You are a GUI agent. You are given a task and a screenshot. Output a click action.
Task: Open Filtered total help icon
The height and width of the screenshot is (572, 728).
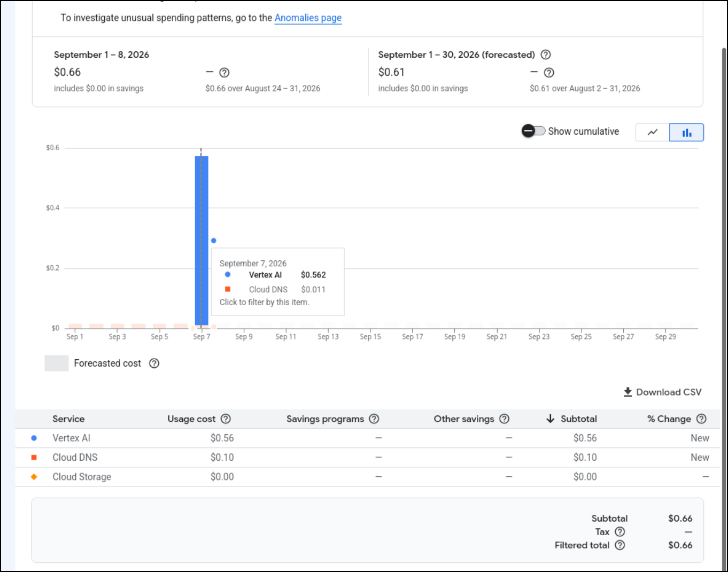pyautogui.click(x=620, y=545)
